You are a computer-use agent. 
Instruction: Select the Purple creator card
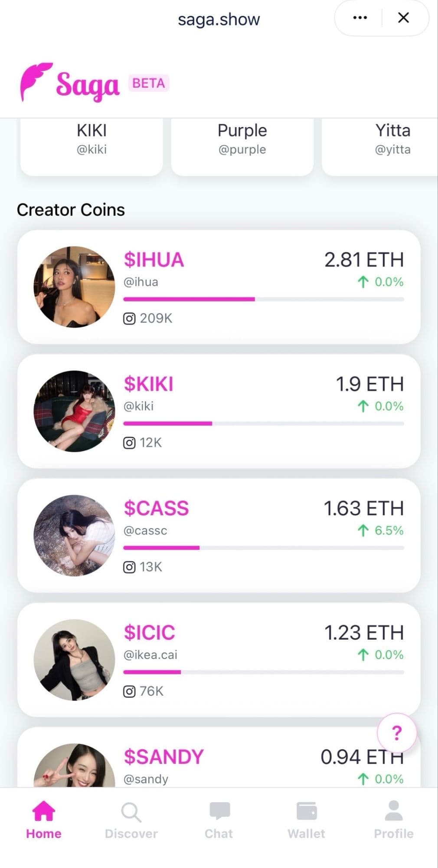[242, 143]
